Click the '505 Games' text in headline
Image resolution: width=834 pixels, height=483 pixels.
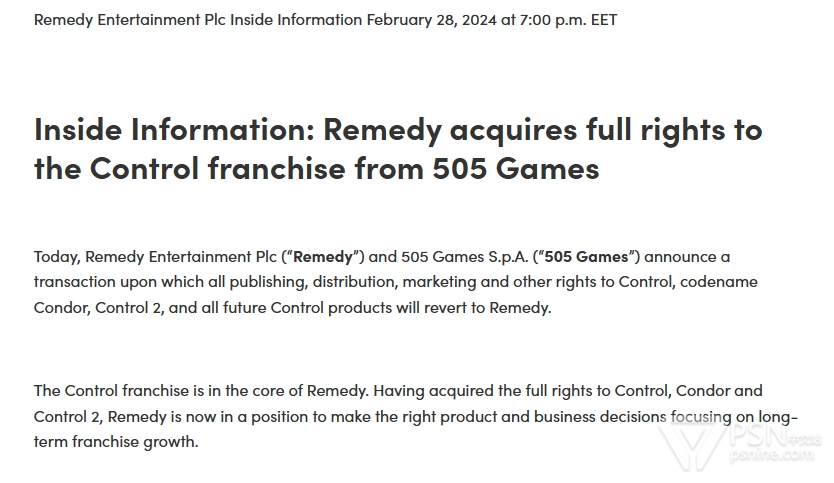(516, 168)
